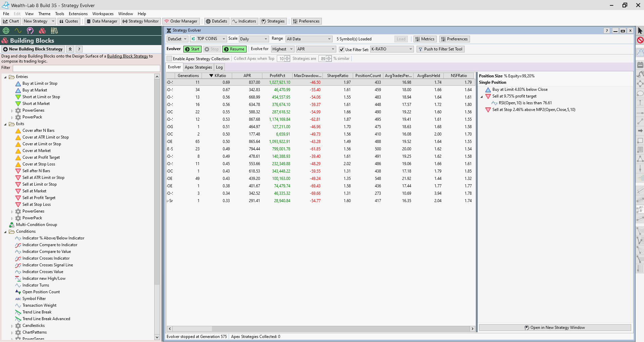The width and height of the screenshot is (644, 342).
Task: Click the Resume button
Action: (x=234, y=49)
